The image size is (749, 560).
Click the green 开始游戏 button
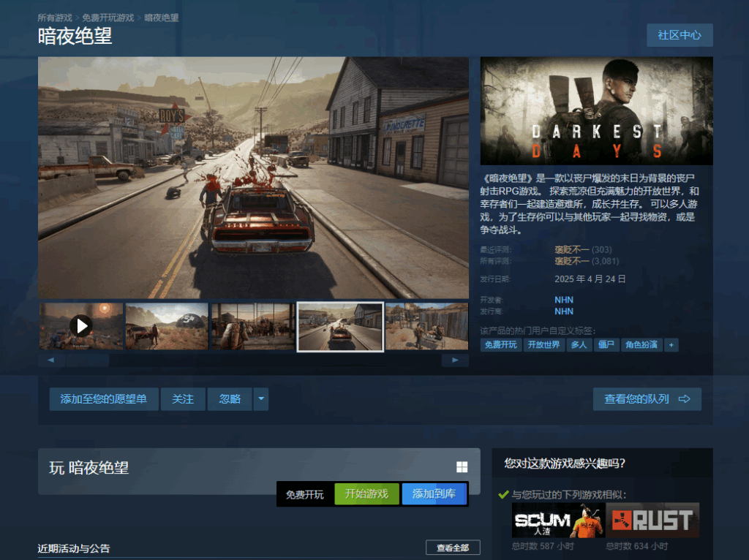coord(366,493)
